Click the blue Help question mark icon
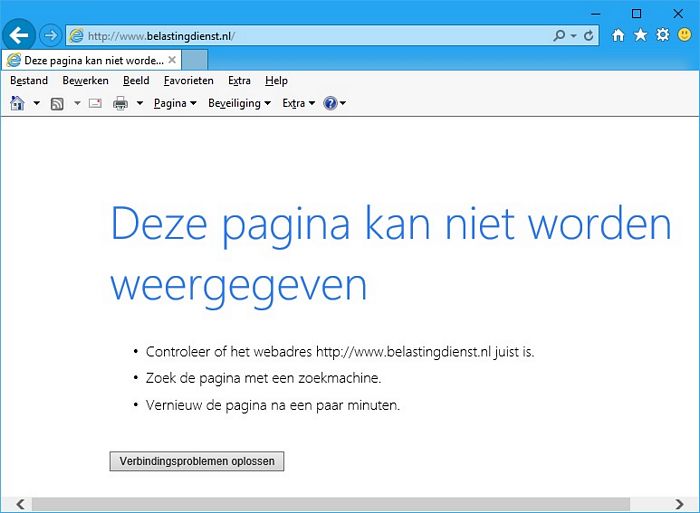The image size is (700, 513). click(x=330, y=103)
